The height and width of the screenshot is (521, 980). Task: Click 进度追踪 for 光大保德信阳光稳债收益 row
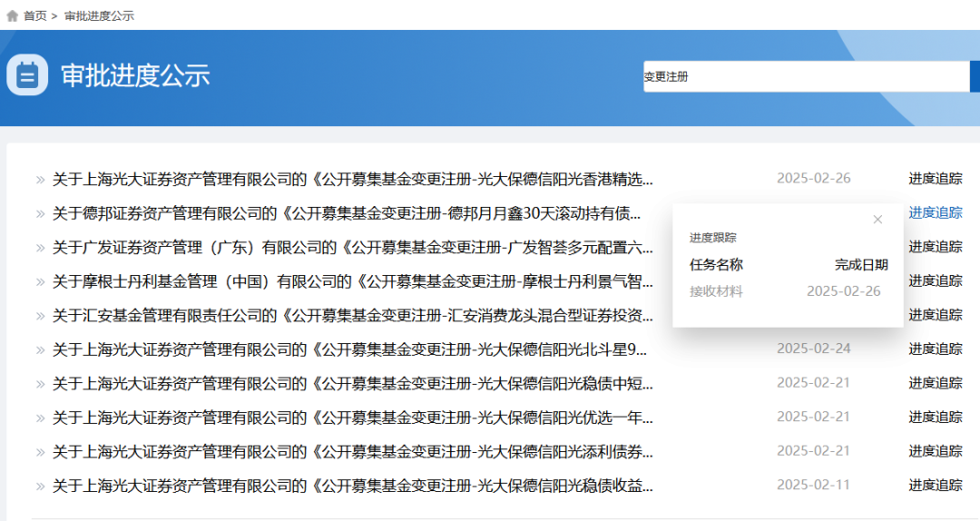pos(935,485)
